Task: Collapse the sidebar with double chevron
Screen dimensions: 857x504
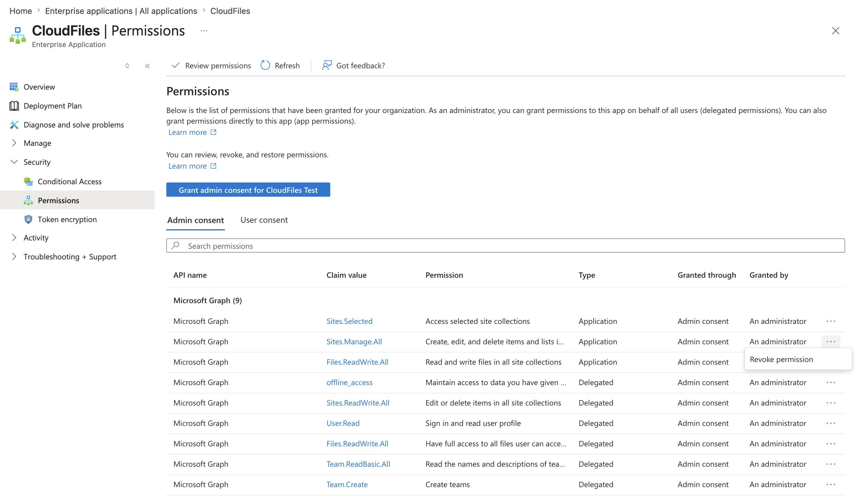Action: pyautogui.click(x=147, y=66)
